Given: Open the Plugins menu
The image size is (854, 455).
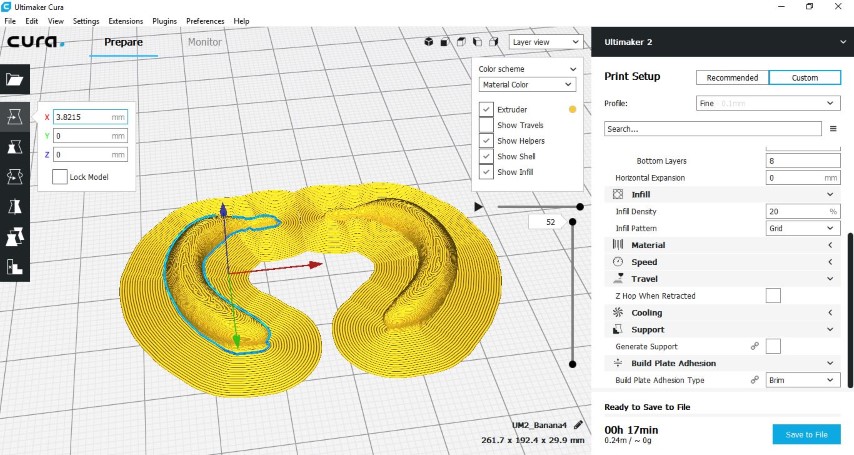Looking at the screenshot, I should point(164,21).
